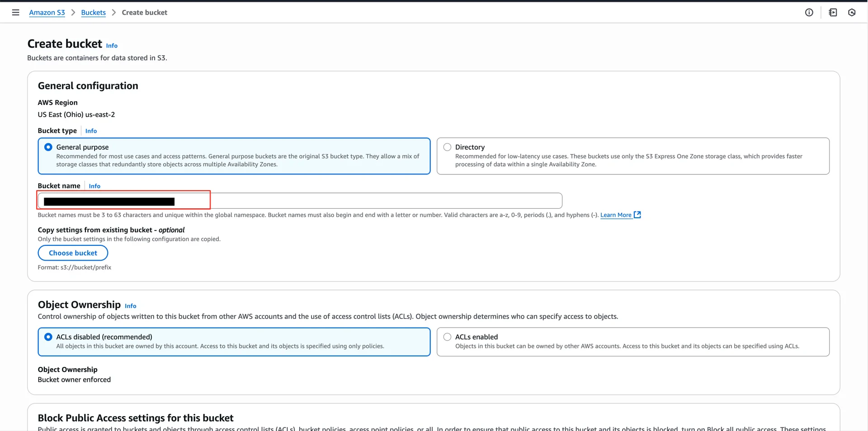868x431 pixels.
Task: Go to Amazon S3 breadcrumb
Action: click(47, 13)
